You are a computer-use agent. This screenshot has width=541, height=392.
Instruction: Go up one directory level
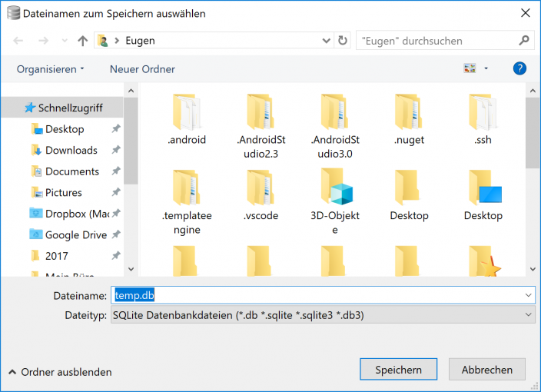(82, 41)
